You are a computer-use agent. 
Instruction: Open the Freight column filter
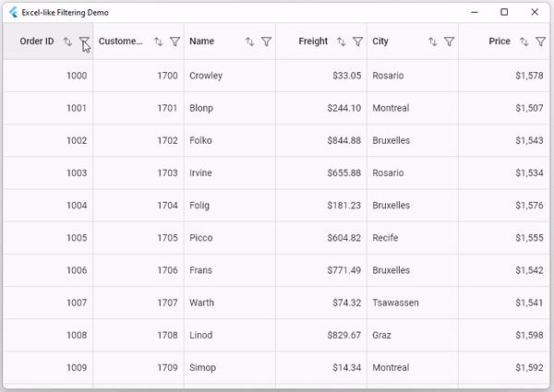click(357, 42)
